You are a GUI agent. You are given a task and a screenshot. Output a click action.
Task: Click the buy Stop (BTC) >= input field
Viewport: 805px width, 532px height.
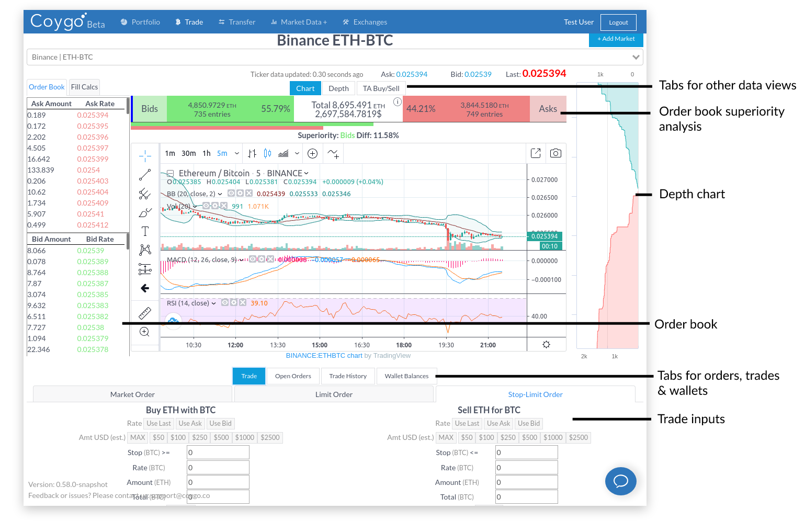point(218,452)
